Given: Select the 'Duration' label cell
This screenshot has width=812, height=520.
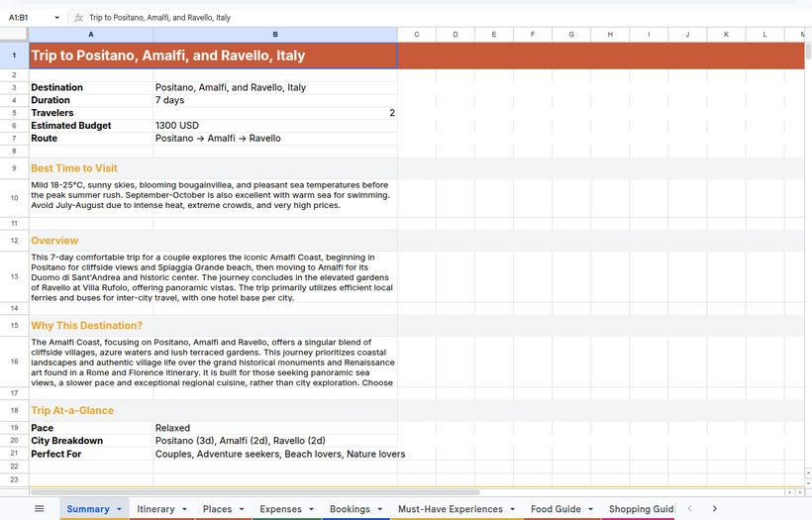Looking at the screenshot, I should pyautogui.click(x=91, y=100).
